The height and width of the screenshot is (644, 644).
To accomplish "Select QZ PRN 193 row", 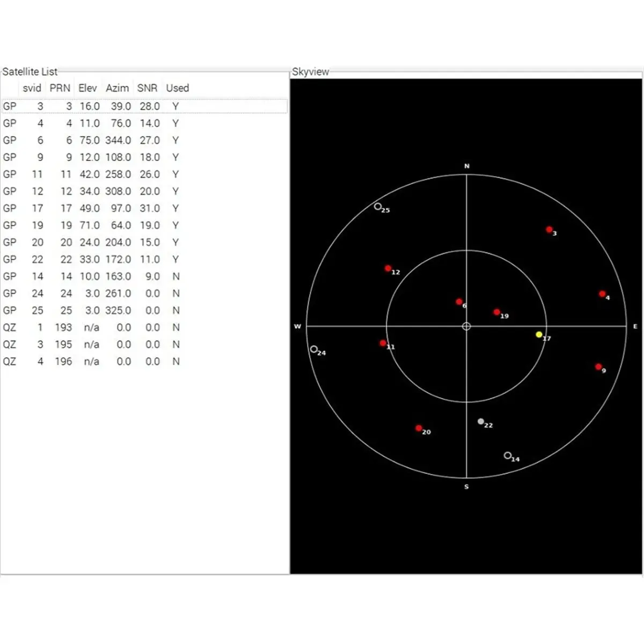I will point(144,327).
